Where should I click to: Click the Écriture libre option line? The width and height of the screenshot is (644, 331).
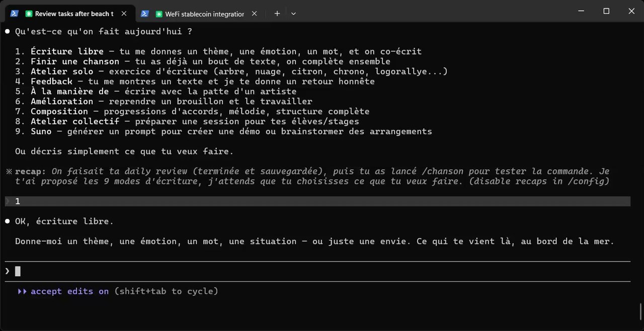(x=219, y=51)
